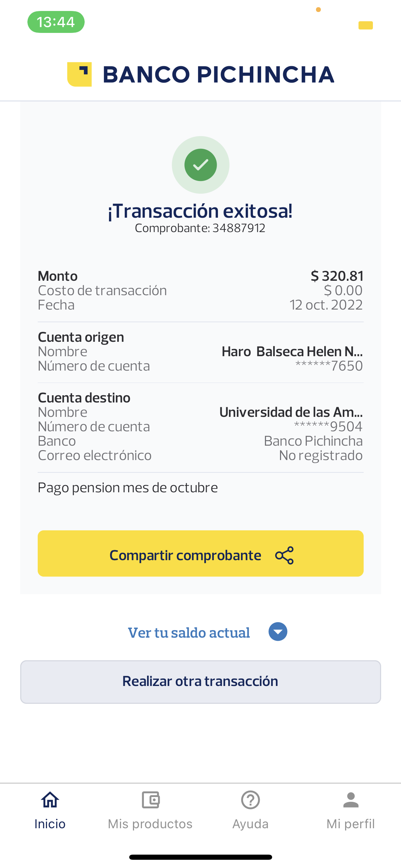Screen dimensions: 401x868
Task: Open the Mis productos tab
Action: pyautogui.click(x=150, y=824)
